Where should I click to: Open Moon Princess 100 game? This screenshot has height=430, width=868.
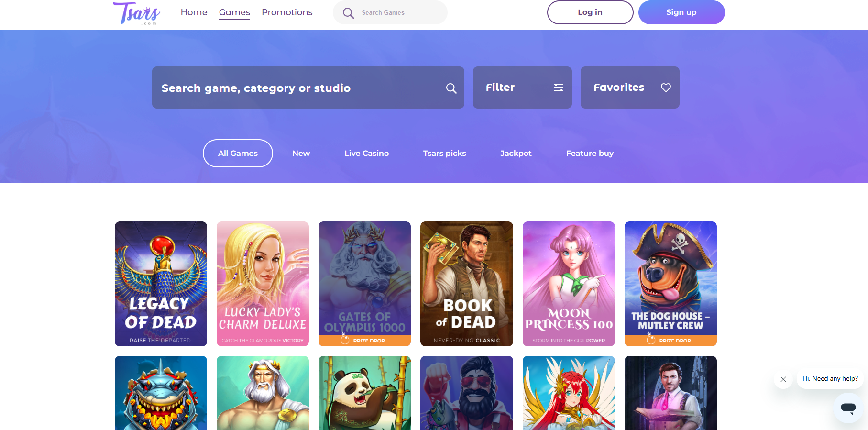[569, 284]
